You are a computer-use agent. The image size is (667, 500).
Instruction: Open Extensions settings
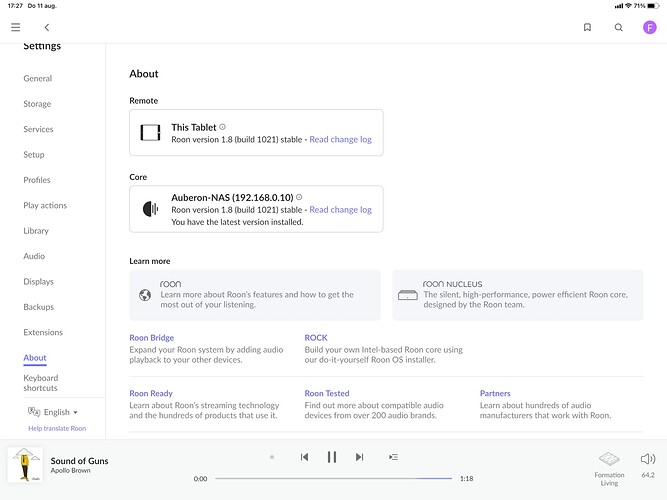[43, 332]
